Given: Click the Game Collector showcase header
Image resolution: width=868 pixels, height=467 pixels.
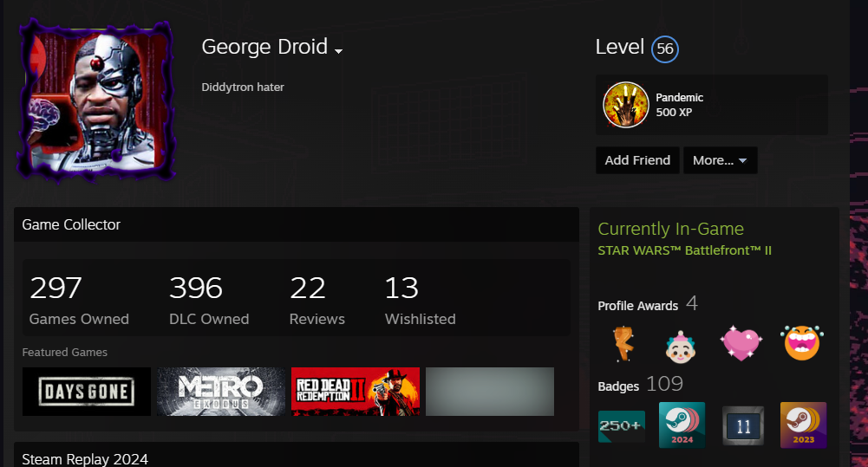Looking at the screenshot, I should [x=297, y=224].
